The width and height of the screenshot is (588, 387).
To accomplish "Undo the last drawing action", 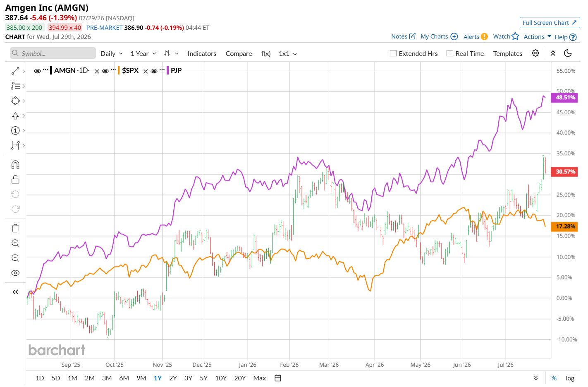I will [x=15, y=194].
